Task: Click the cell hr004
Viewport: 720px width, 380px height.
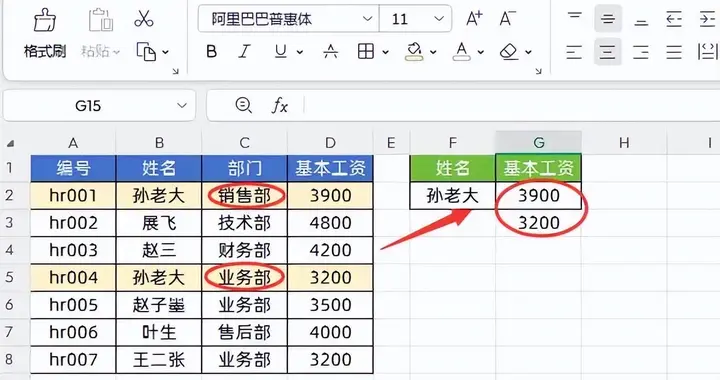Action: (73, 277)
